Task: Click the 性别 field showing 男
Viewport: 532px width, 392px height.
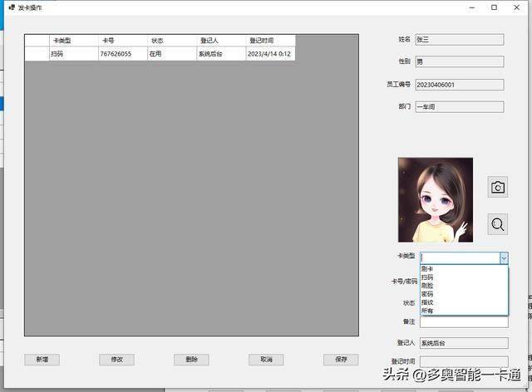Action: pyautogui.click(x=460, y=61)
